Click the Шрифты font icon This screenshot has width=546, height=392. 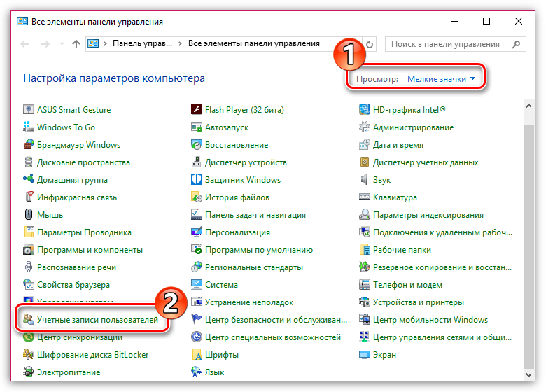pos(197,354)
